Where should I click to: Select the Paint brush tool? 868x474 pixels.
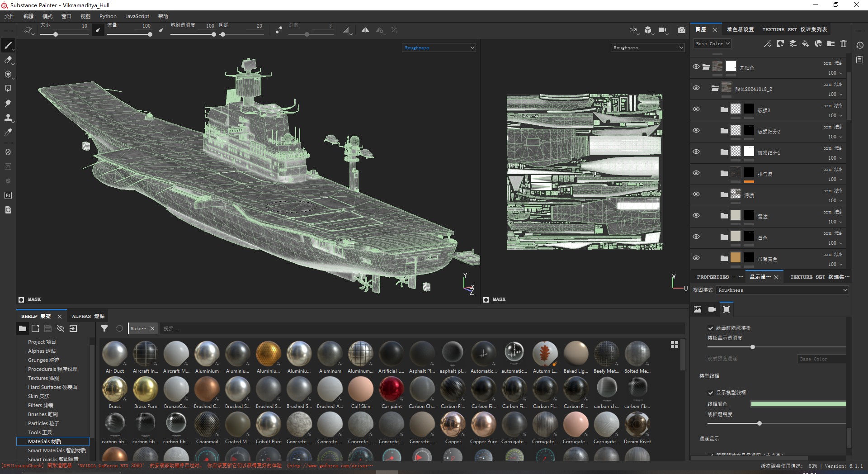pyautogui.click(x=8, y=45)
